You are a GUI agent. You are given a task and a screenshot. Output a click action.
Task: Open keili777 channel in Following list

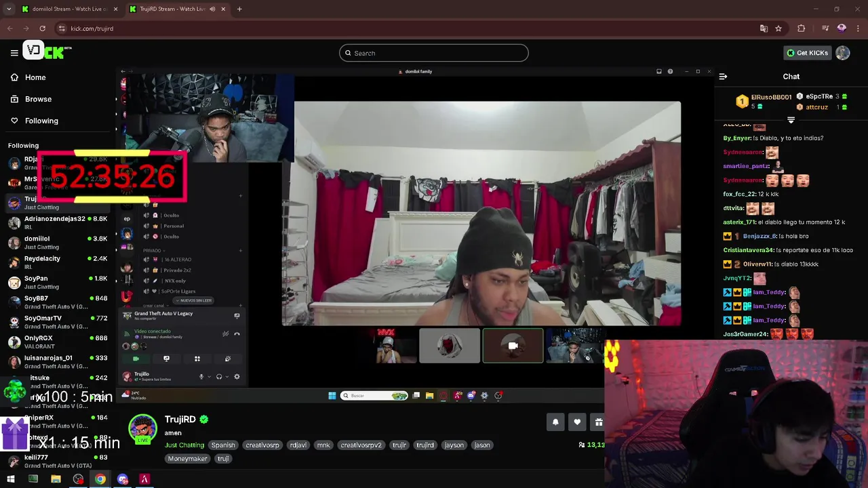point(58,461)
